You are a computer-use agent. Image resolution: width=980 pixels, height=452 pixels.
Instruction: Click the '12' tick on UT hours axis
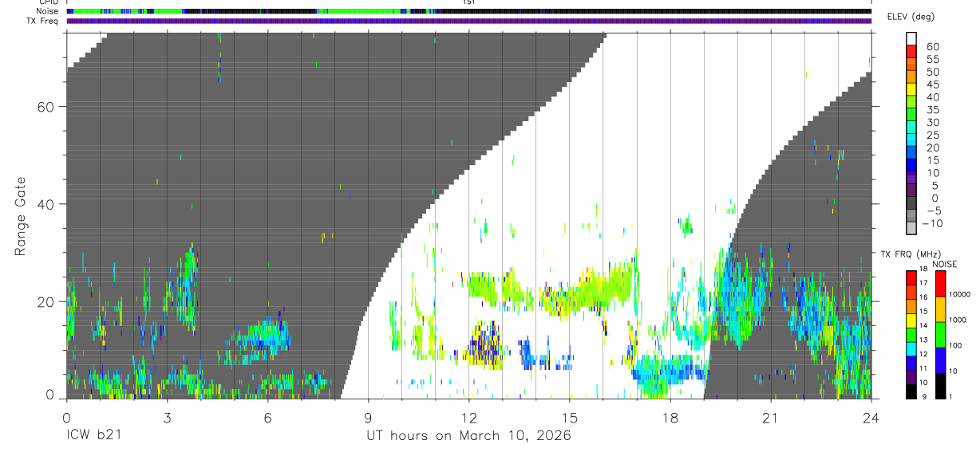tap(468, 418)
